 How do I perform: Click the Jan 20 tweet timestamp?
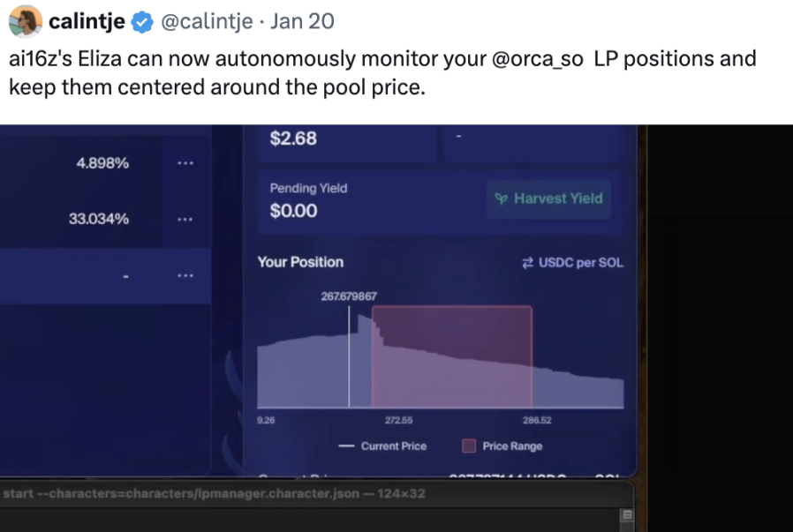(302, 21)
